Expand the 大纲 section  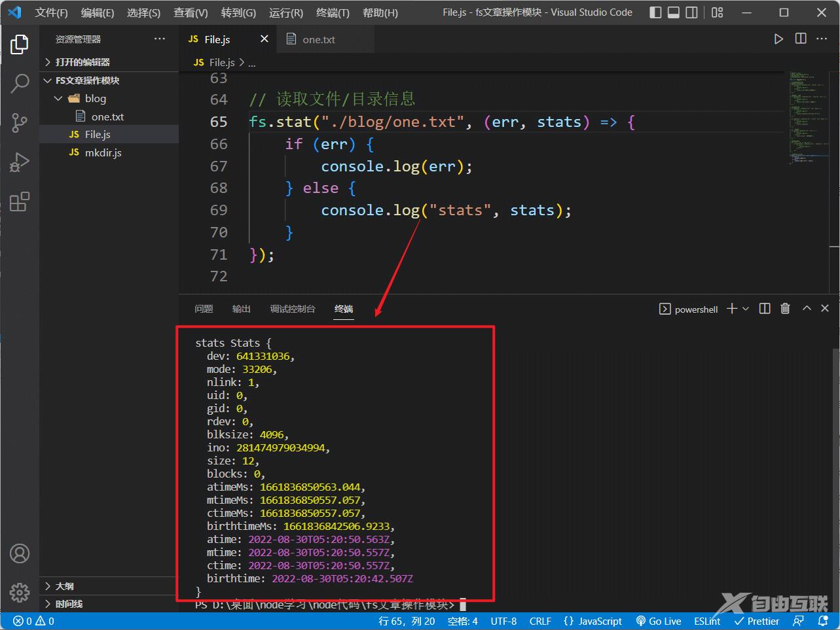click(x=109, y=586)
